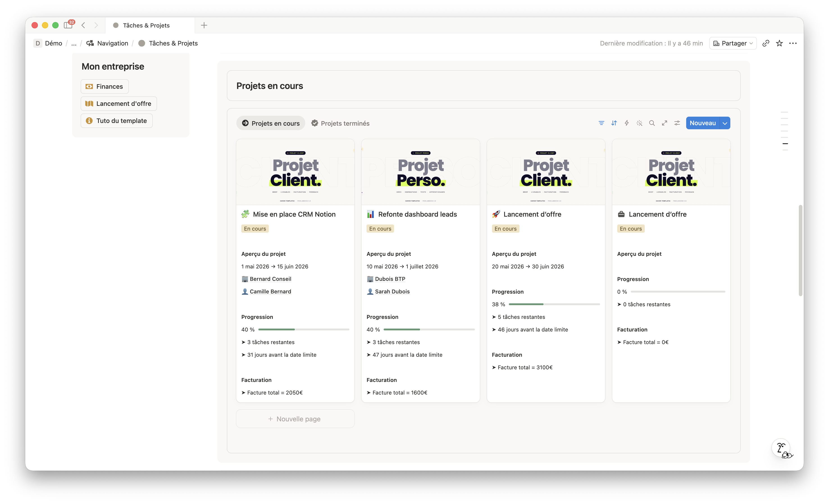Open the Camille Bernard contact link
This screenshot has width=829, height=504.
point(270,292)
